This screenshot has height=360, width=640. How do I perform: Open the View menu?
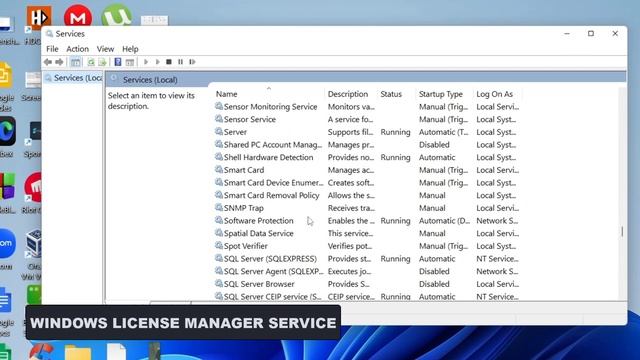tap(105, 49)
